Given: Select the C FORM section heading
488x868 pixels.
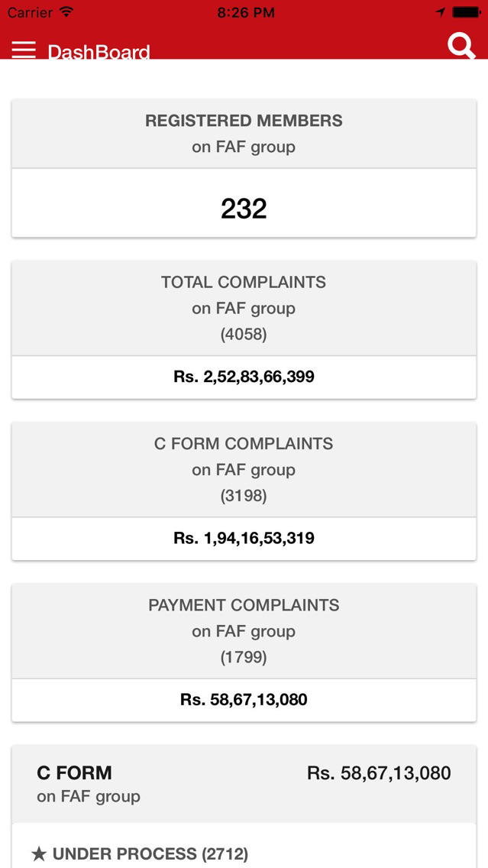Looking at the screenshot, I should (74, 772).
